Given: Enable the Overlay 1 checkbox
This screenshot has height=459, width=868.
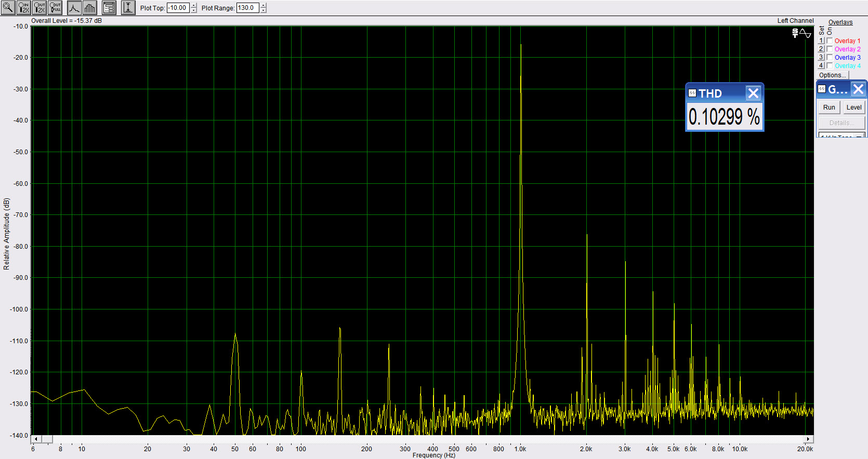Looking at the screenshot, I should [830, 41].
